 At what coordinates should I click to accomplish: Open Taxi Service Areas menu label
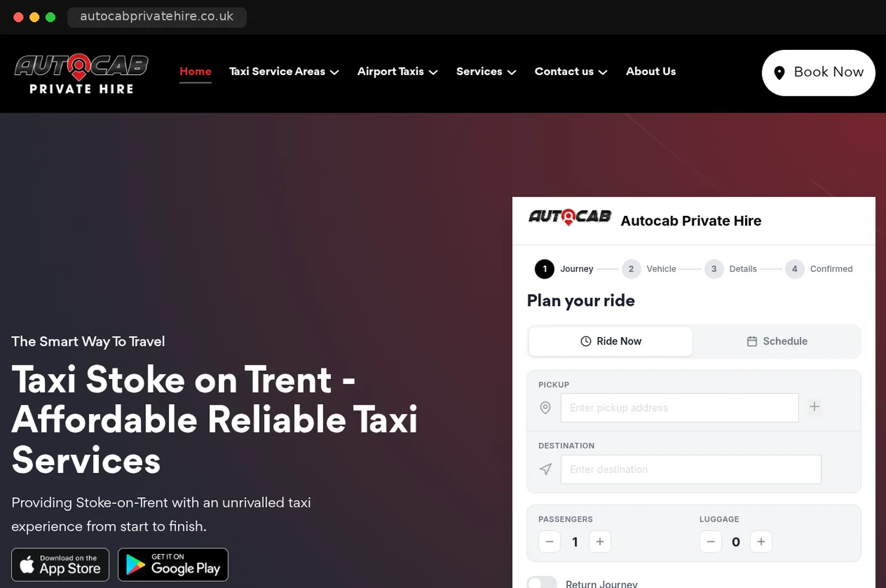click(x=277, y=71)
